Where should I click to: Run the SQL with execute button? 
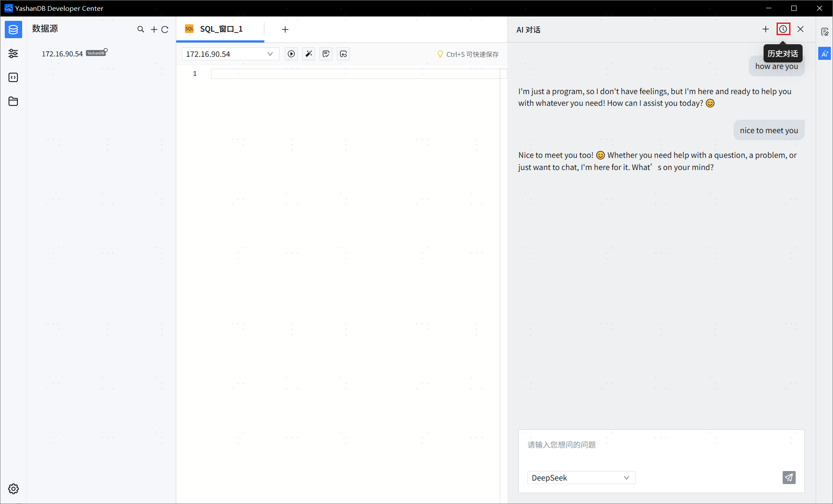[x=291, y=54]
